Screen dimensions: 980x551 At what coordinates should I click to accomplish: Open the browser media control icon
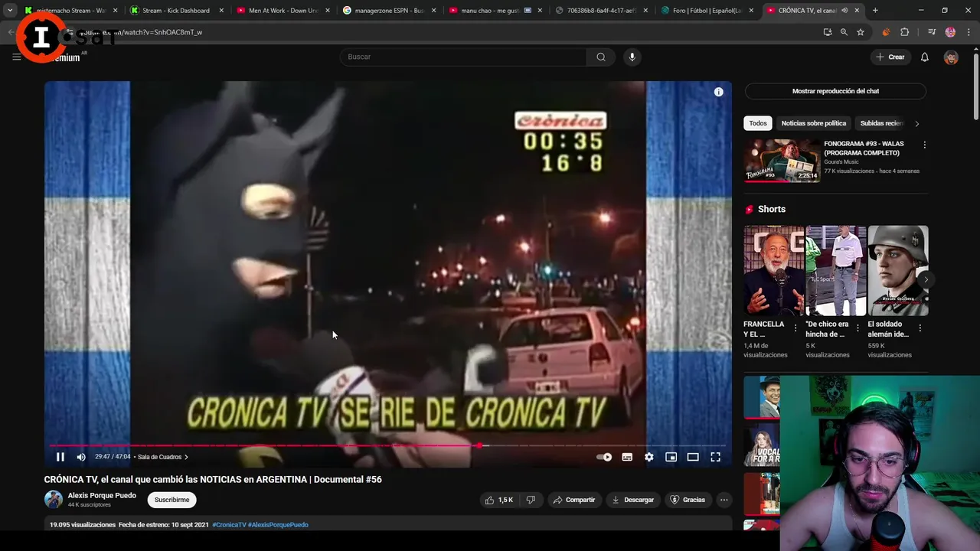pos(932,32)
